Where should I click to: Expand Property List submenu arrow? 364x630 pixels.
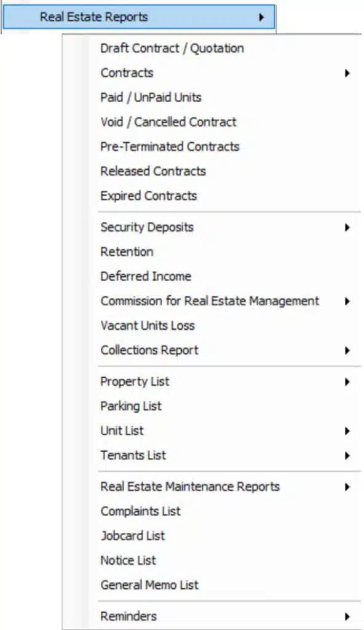click(x=347, y=381)
